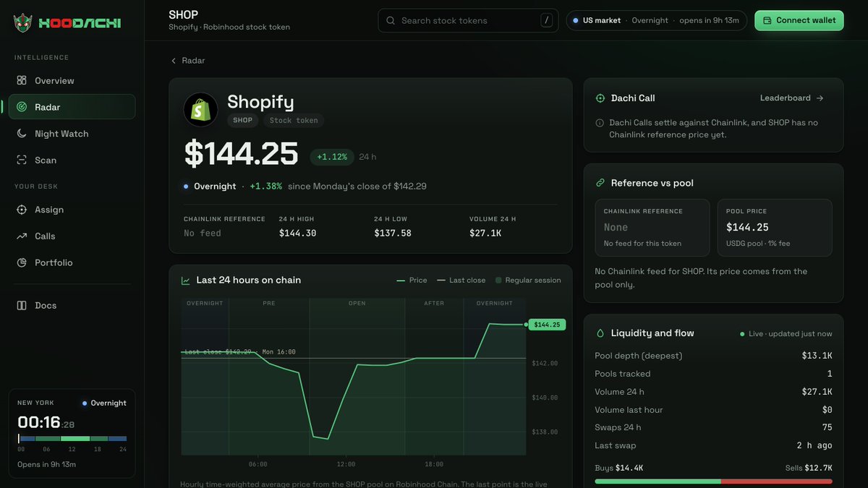Toggle the Price legend item
Screen dimensions: 868x488
pyautogui.click(x=412, y=281)
